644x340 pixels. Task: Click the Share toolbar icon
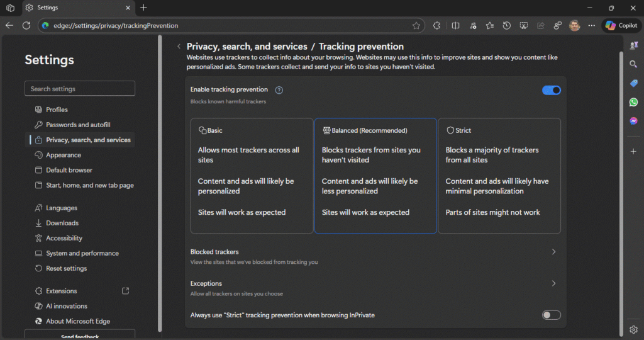540,25
